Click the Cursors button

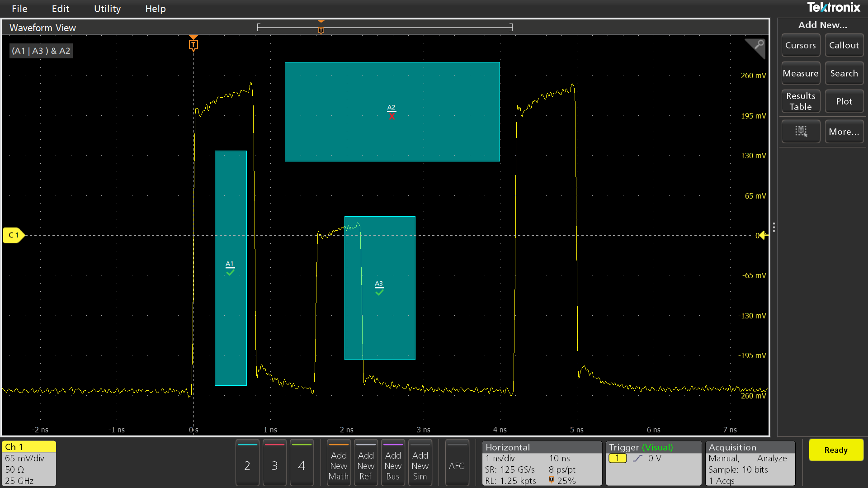pyautogui.click(x=801, y=45)
